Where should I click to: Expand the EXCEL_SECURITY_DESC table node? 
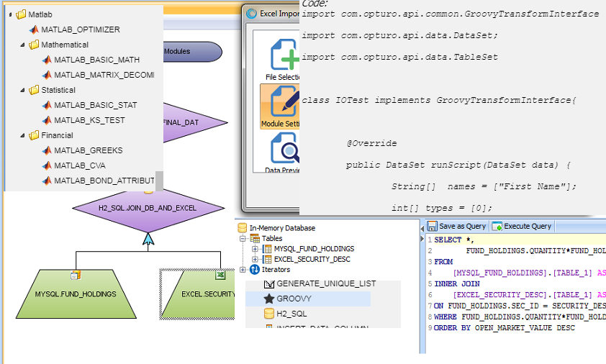click(x=255, y=259)
